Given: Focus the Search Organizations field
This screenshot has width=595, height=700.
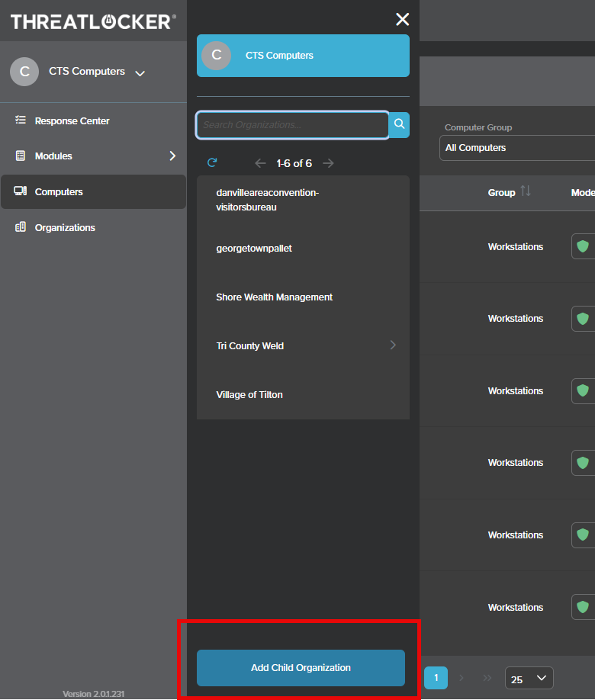Looking at the screenshot, I should (x=293, y=125).
